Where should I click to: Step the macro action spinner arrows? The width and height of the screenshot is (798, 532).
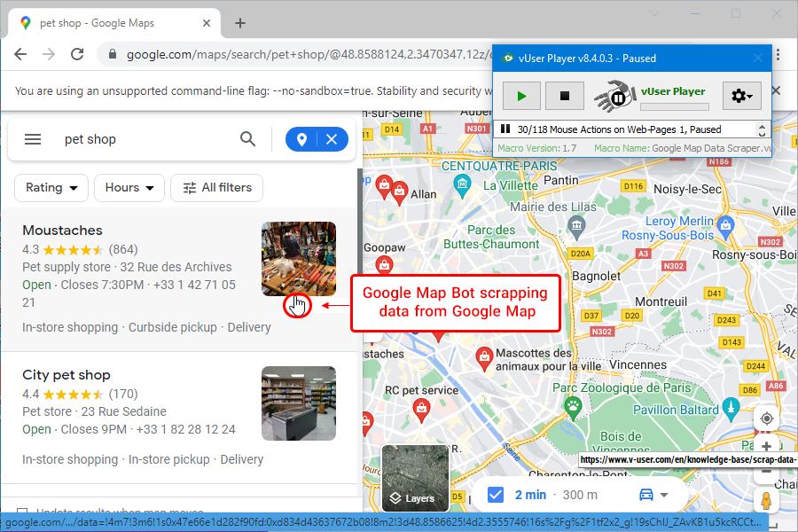(762, 129)
